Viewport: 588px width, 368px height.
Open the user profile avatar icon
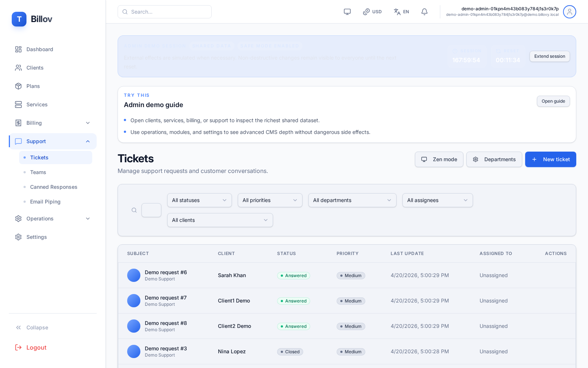(569, 12)
